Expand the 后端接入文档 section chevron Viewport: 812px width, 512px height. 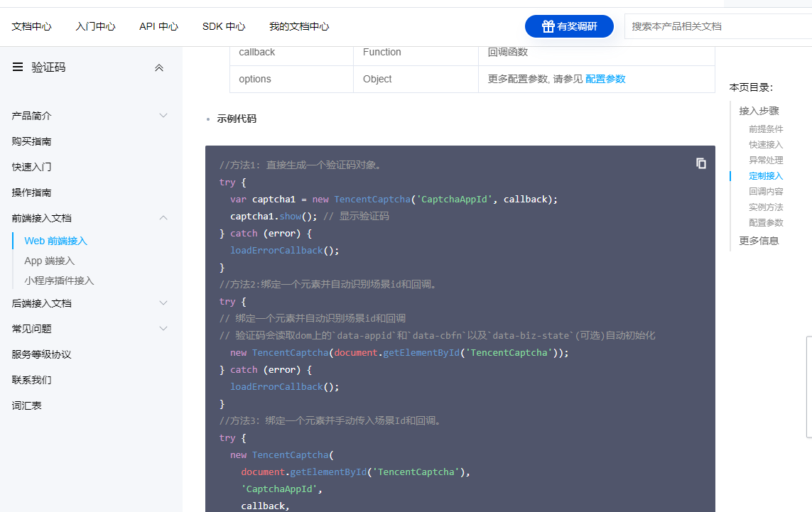pyautogui.click(x=163, y=303)
